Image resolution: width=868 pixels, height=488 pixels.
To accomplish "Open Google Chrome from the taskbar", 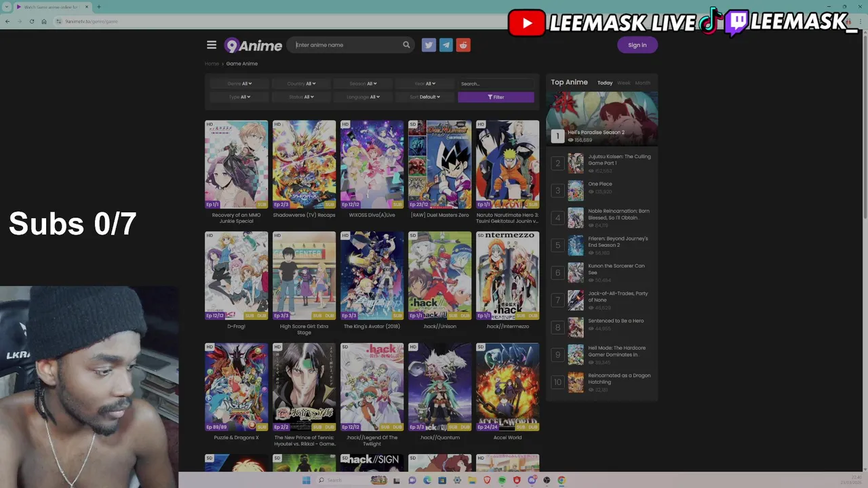I will coord(561,481).
